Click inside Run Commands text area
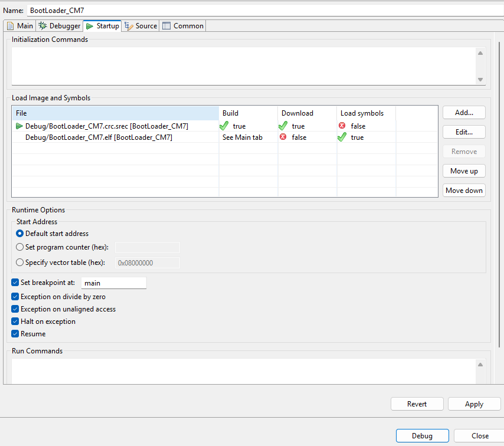The image size is (504, 446). pyautogui.click(x=243, y=371)
